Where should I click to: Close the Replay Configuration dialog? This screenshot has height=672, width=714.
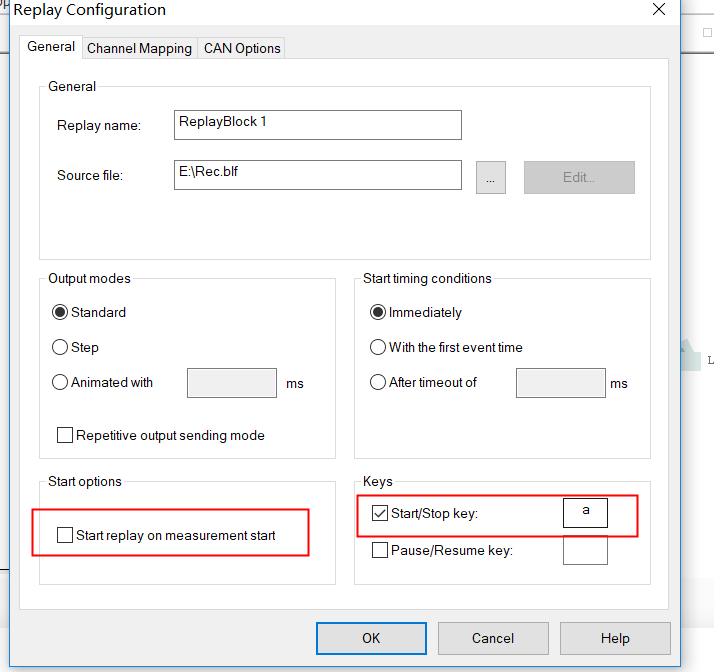[658, 10]
